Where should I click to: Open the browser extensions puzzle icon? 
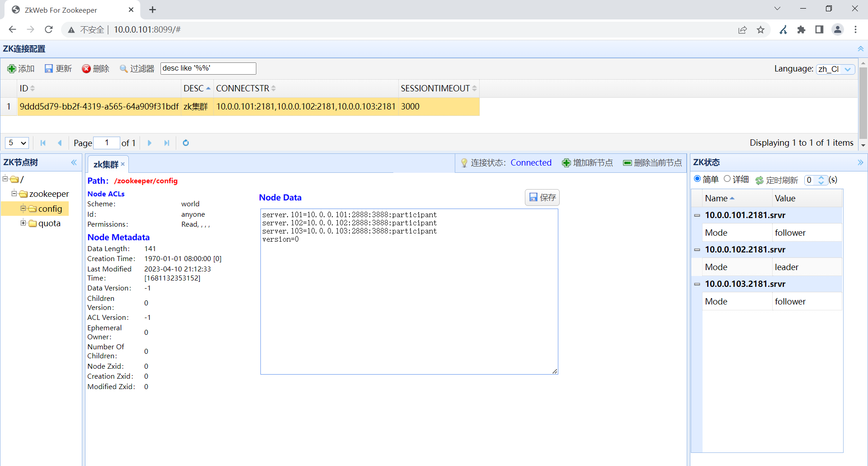[802, 30]
